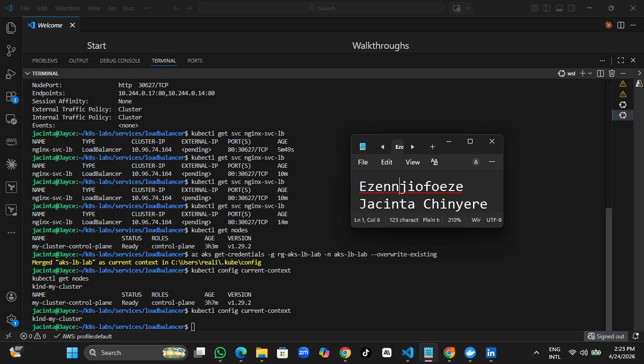
Task: Add a new tab in Notepad
Action: coord(432,147)
